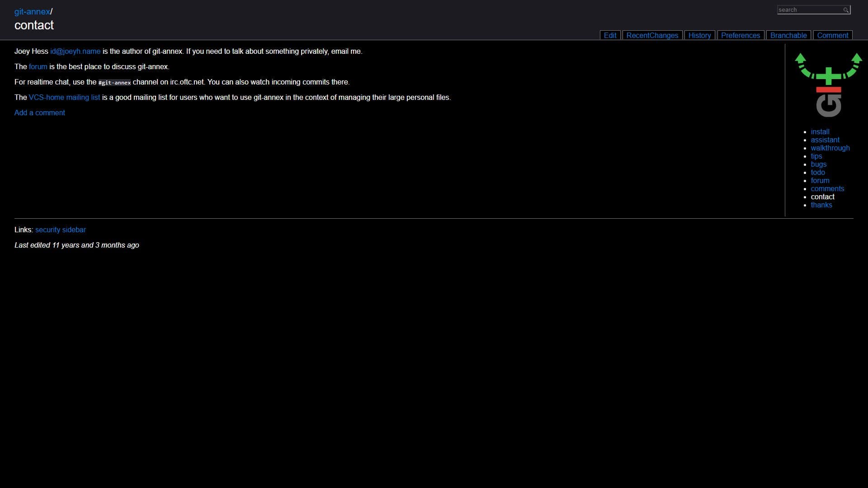Screen dimensions: 868x488
Task: Open forum in the sidebar list
Action: click(820, 181)
